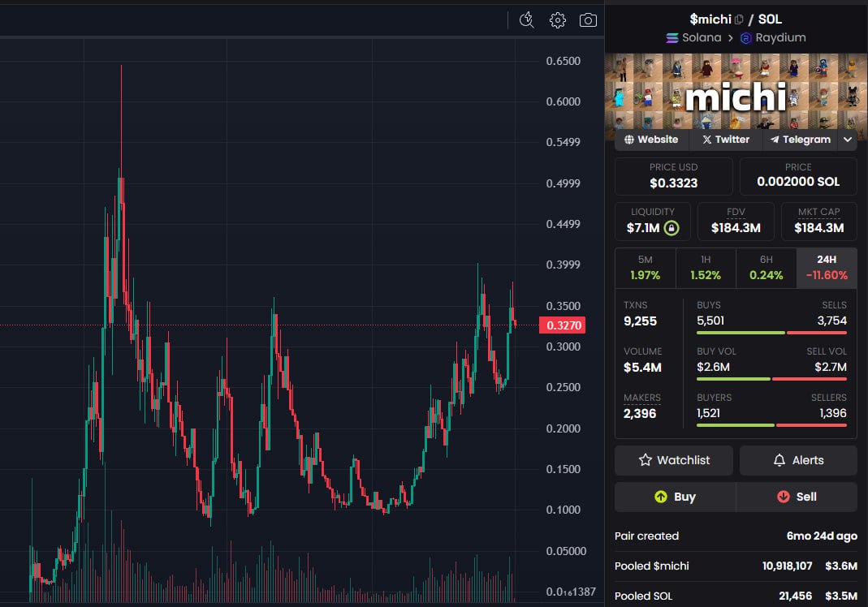Viewport: 868px width, 607px height.
Task: Click the VOLUME $5.4M value
Action: pyautogui.click(x=643, y=368)
